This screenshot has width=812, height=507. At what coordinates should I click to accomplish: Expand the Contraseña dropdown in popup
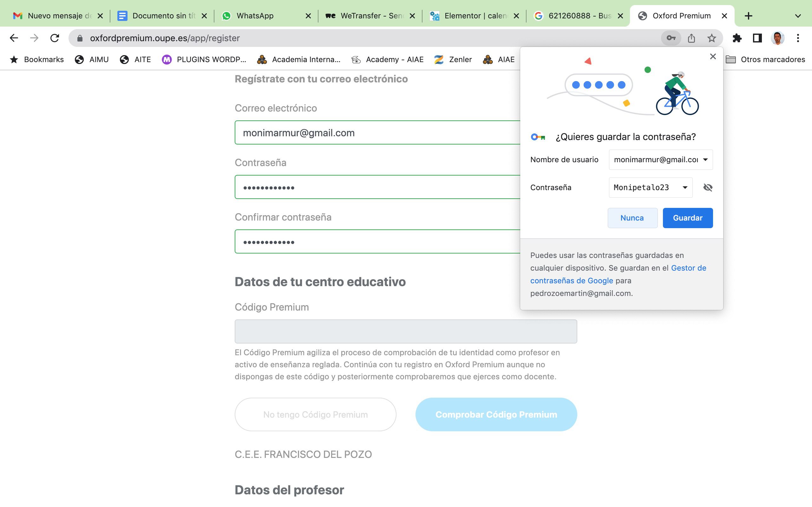click(x=685, y=188)
